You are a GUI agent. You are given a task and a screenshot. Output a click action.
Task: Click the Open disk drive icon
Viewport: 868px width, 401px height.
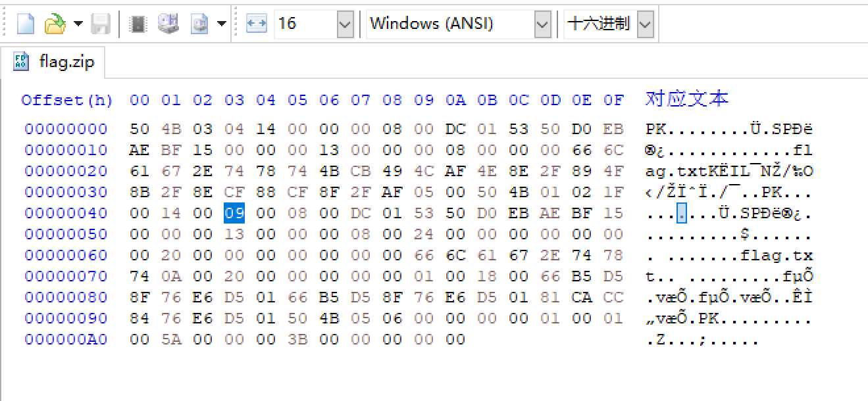tap(168, 24)
